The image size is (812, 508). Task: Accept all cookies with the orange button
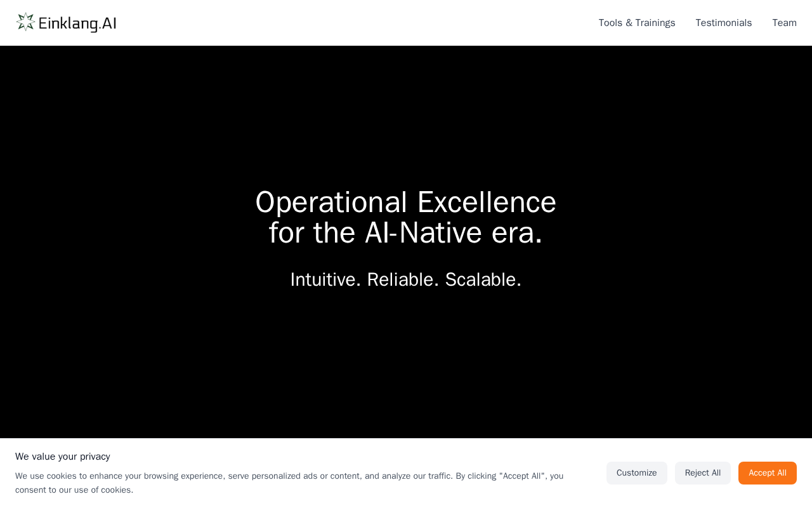point(768,473)
